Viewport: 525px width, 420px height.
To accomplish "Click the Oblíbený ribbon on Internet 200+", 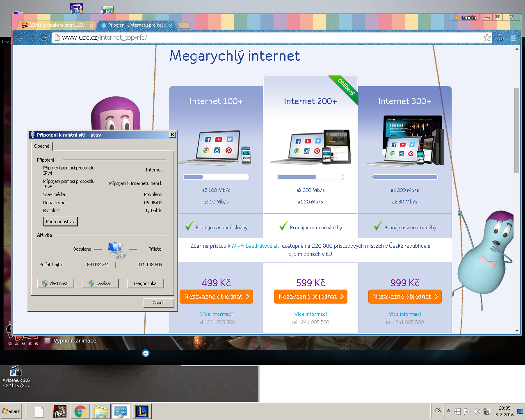I will [x=346, y=87].
